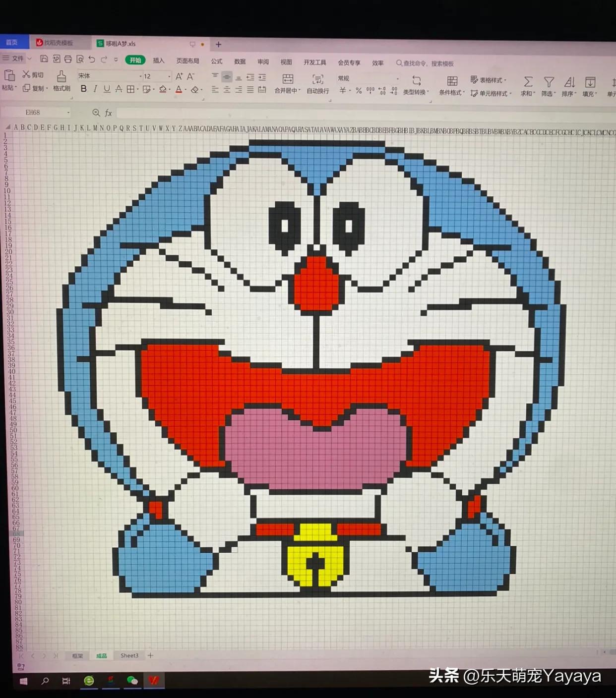Screen dimensions: 616x698
Task: Redo the last undone action
Action: pos(104,59)
